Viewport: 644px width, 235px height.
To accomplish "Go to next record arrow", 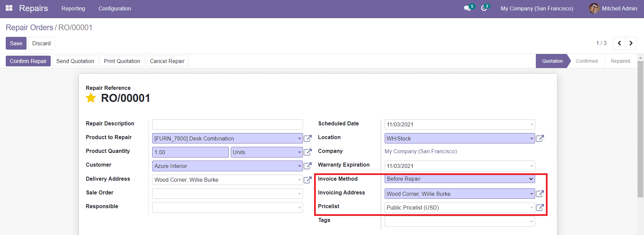I will tap(631, 43).
